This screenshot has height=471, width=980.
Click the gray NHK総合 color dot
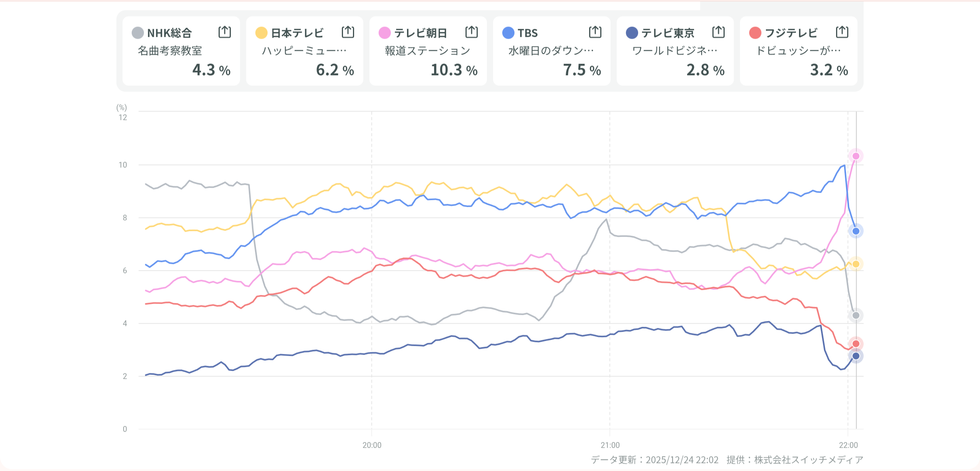coord(138,33)
